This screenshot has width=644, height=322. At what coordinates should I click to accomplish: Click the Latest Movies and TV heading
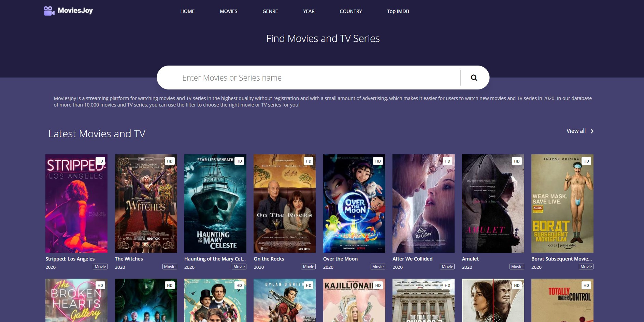pos(97,134)
